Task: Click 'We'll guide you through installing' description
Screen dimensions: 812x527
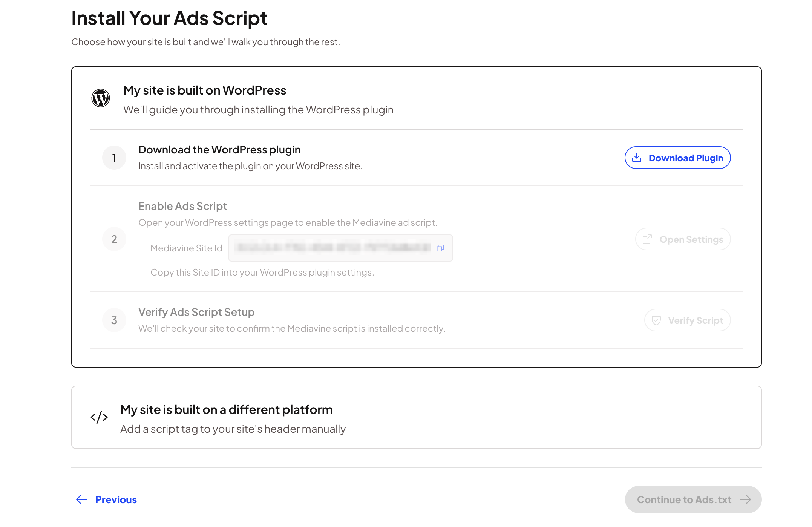Action: tap(258, 110)
